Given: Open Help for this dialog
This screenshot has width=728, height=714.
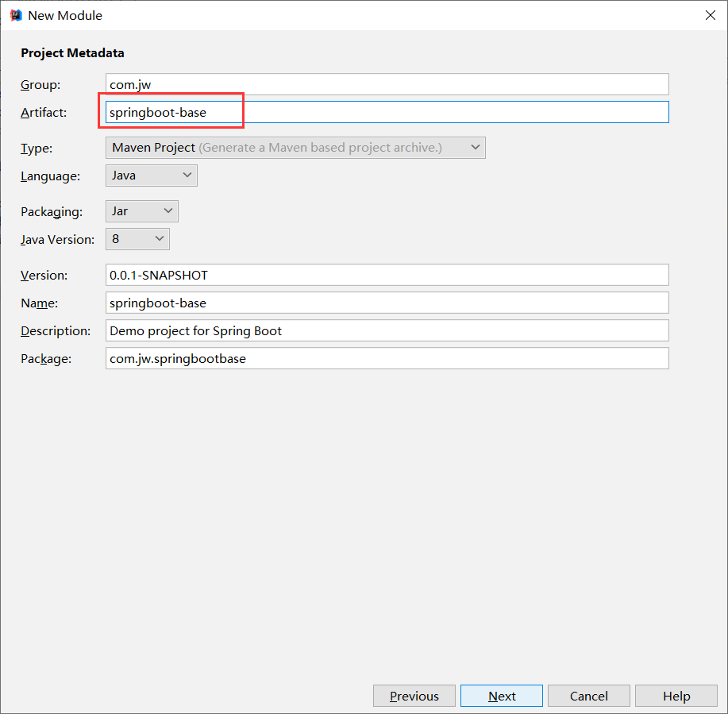Looking at the screenshot, I should 676,696.
